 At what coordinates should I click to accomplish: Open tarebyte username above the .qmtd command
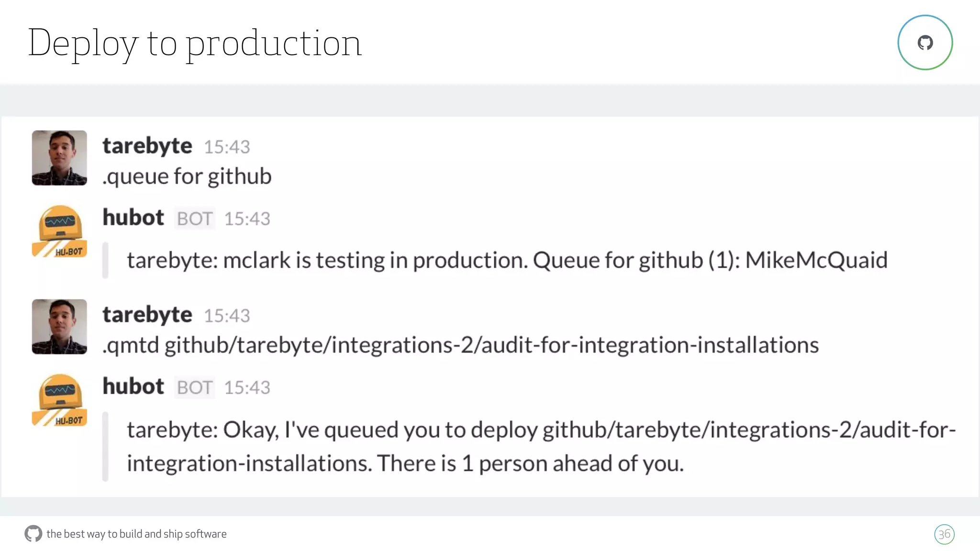click(x=147, y=315)
